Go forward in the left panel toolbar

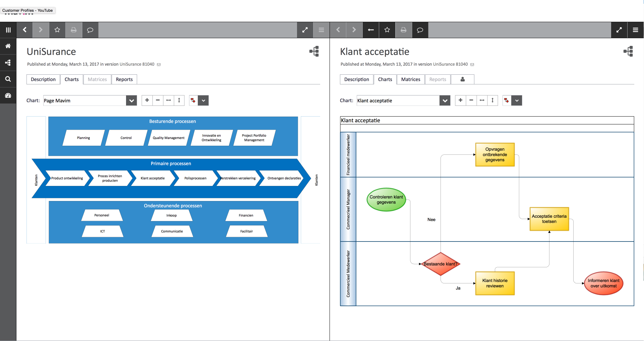coord(41,30)
